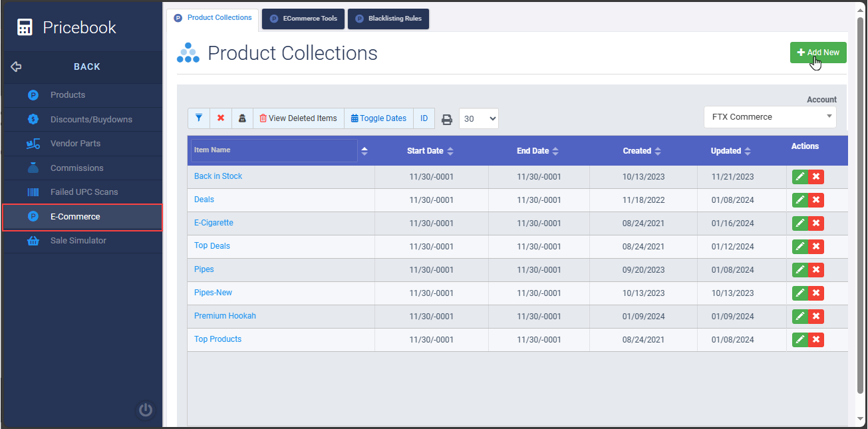
Task: Select E-Commerce in the sidebar
Action: point(82,217)
